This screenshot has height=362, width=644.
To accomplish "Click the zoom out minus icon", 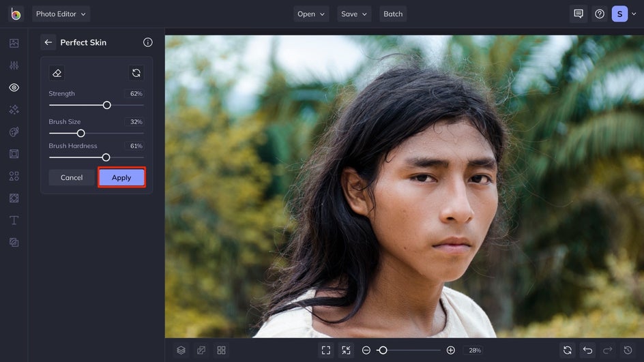I will [x=366, y=350].
